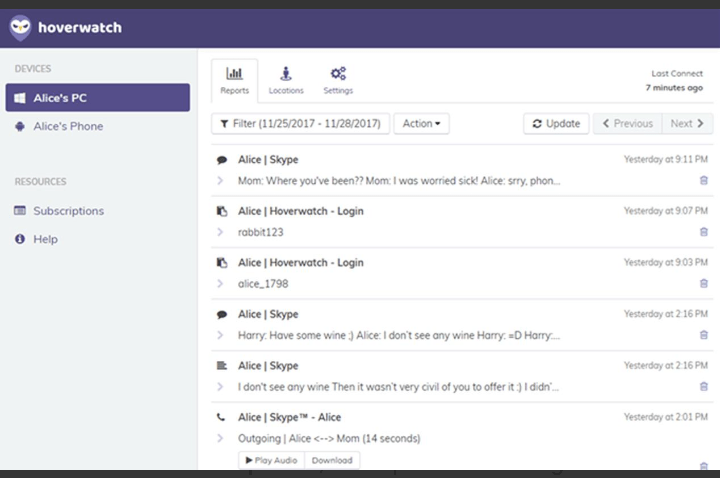Delete the rabbit123 login record

(x=703, y=232)
